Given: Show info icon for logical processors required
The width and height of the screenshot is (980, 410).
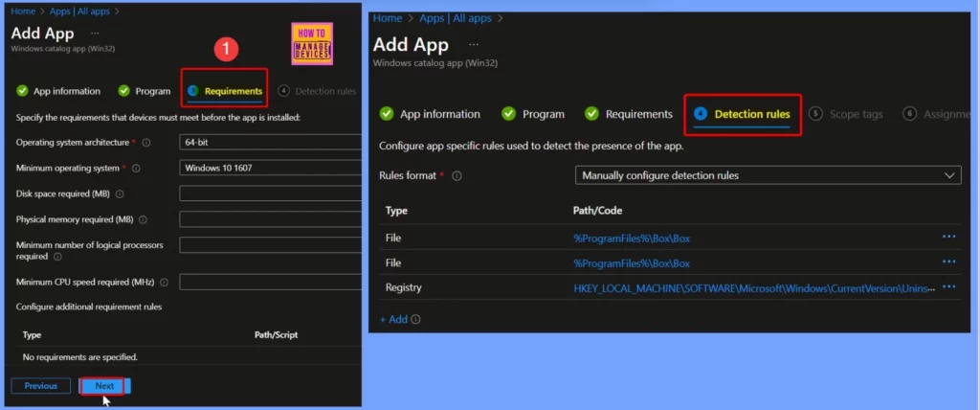Looking at the screenshot, I should pos(57,257).
